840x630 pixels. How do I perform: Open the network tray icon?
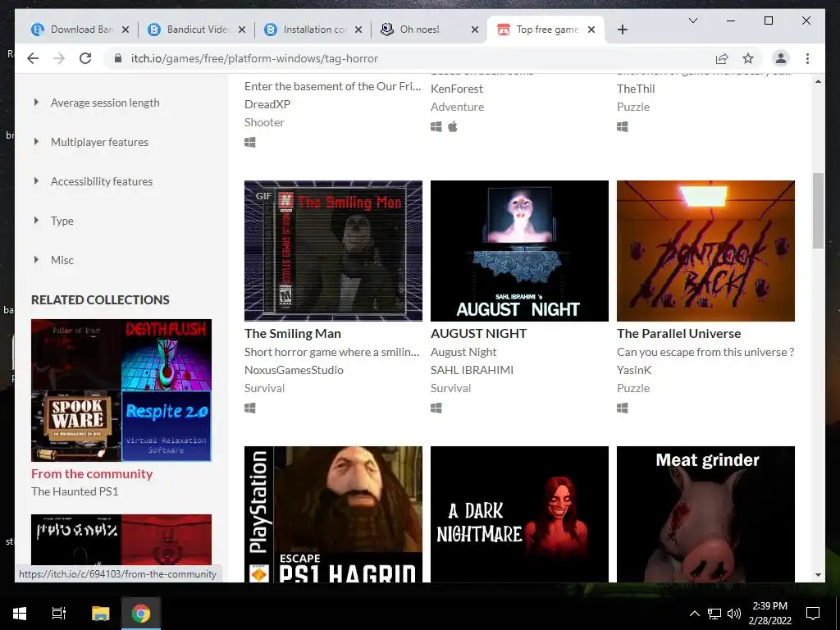pos(714,614)
